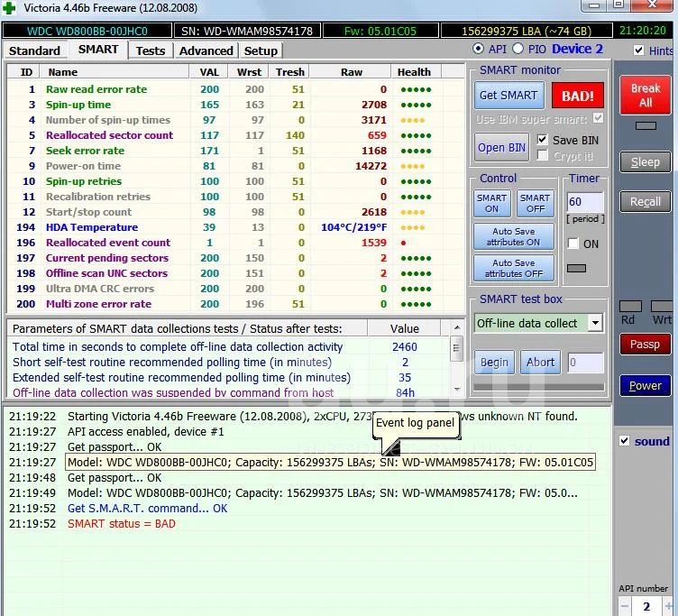Select the PIO access radio button
The width and height of the screenshot is (678, 616).
tap(518, 49)
